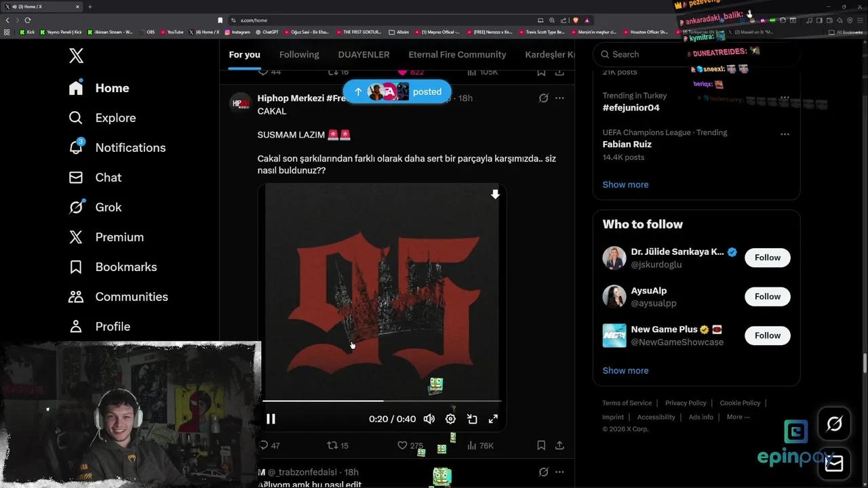
Task: Like the upper post with 822 likes
Action: pyautogui.click(x=410, y=72)
